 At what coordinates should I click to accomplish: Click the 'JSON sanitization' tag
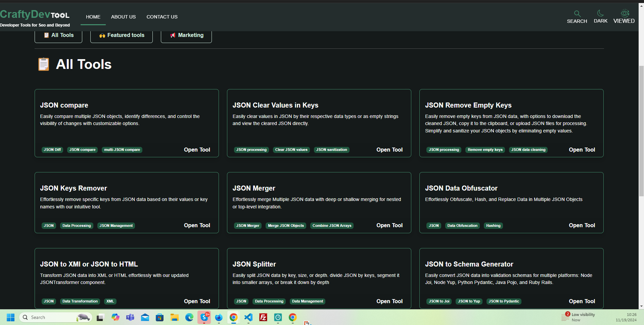(332, 150)
